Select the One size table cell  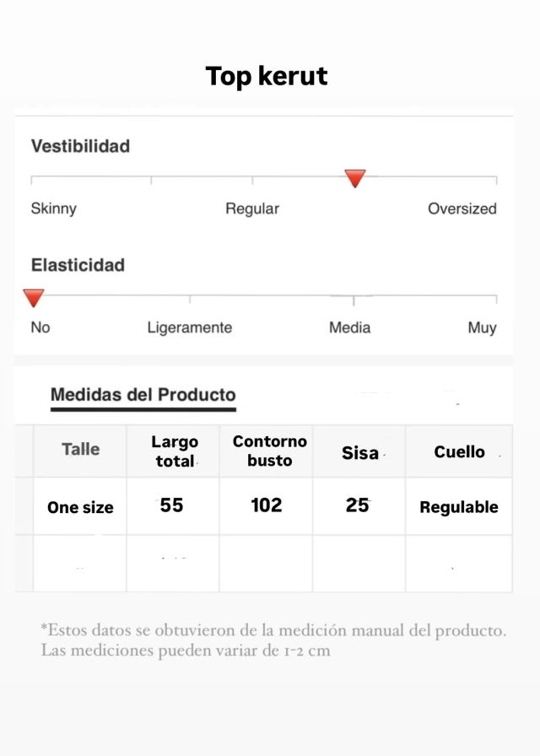[x=80, y=507]
